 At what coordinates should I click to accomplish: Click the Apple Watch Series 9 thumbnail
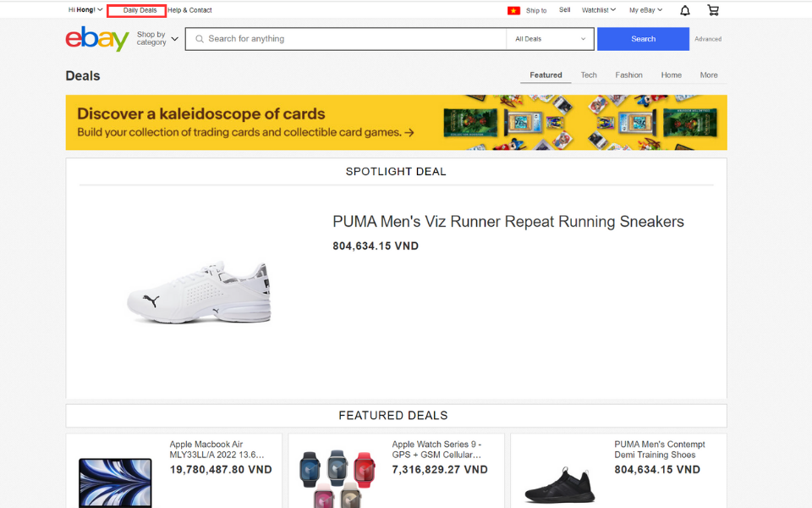(x=337, y=478)
